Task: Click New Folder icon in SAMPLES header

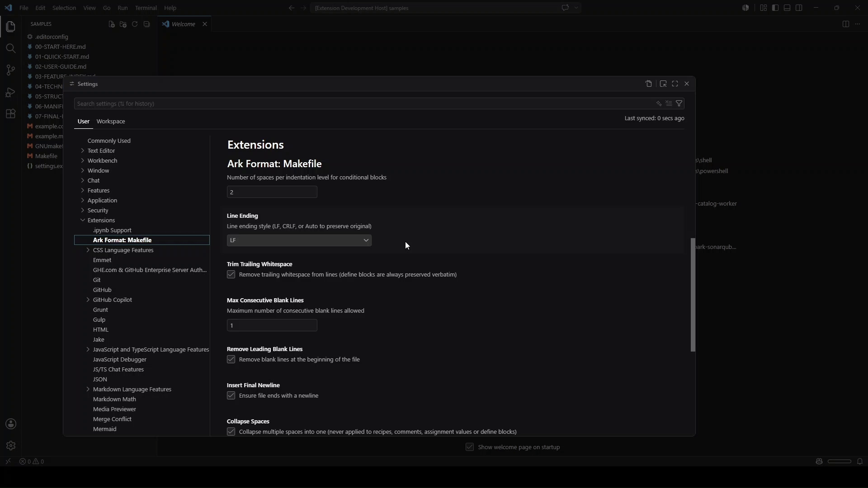Action: click(123, 24)
